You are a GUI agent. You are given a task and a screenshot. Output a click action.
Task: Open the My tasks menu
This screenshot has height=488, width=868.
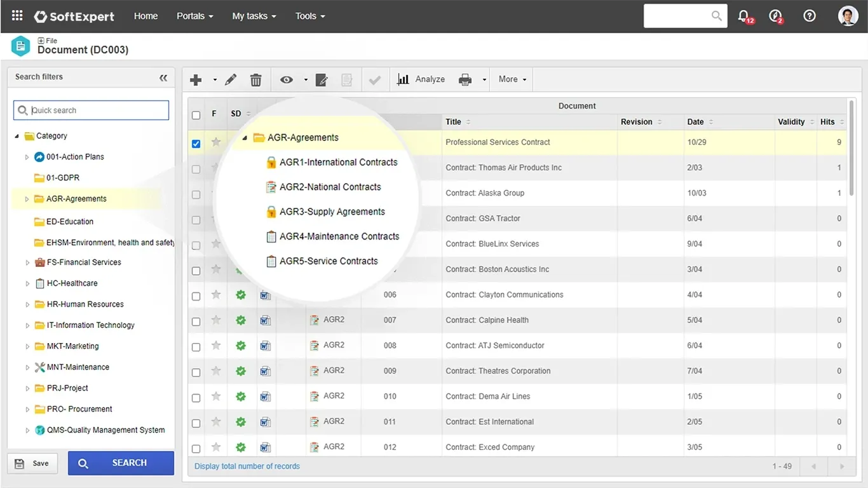pos(254,16)
